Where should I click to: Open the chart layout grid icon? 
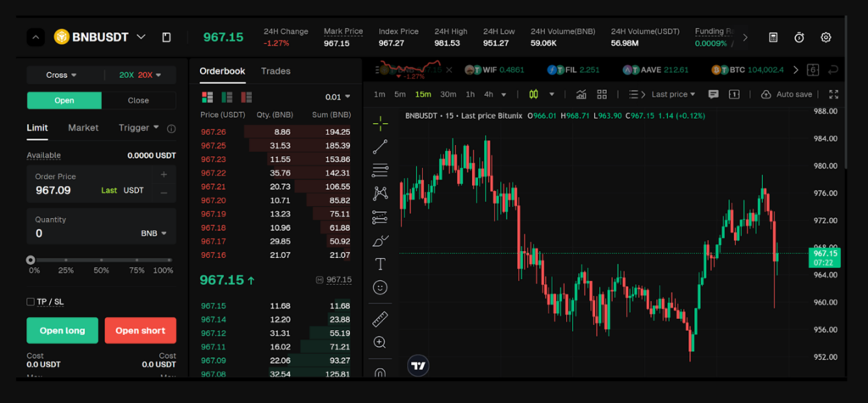[602, 94]
